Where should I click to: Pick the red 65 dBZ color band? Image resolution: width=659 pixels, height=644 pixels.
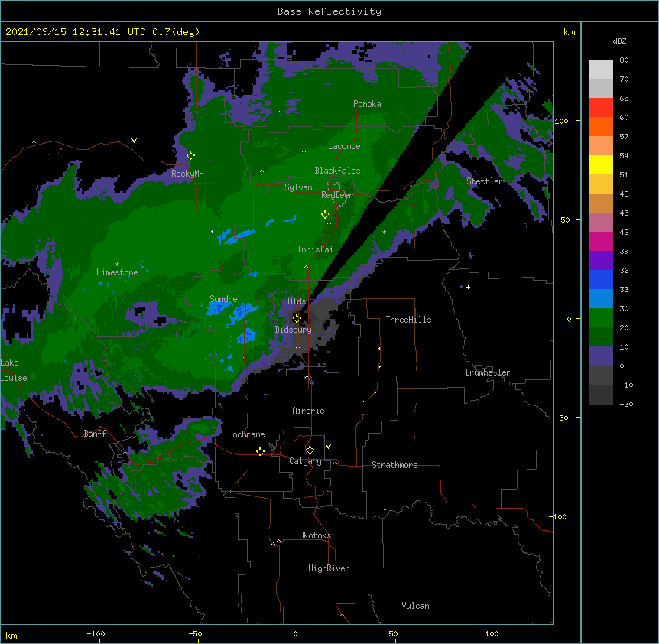tap(601, 108)
